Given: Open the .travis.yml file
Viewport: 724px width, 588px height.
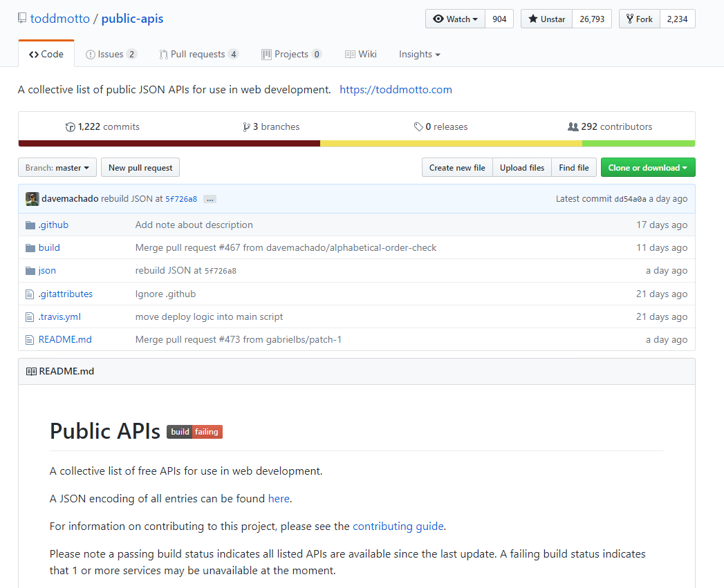Looking at the screenshot, I should (x=59, y=316).
